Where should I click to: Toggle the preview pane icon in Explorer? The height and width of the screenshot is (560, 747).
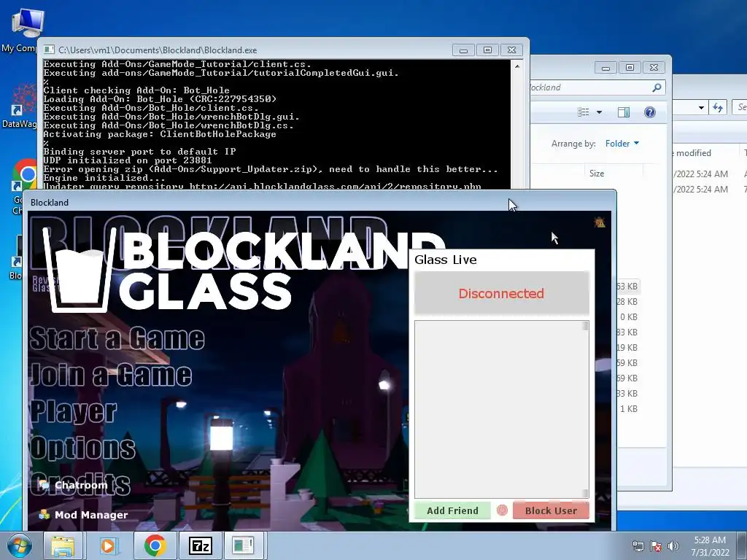point(623,112)
